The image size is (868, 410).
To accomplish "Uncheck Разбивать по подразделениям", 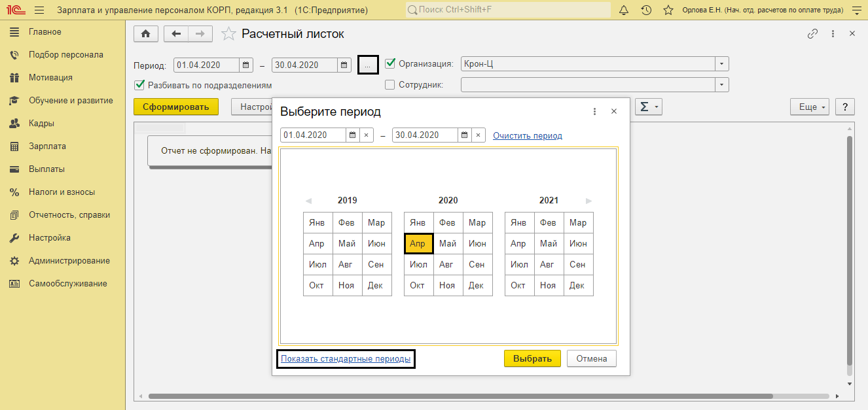I will point(139,85).
